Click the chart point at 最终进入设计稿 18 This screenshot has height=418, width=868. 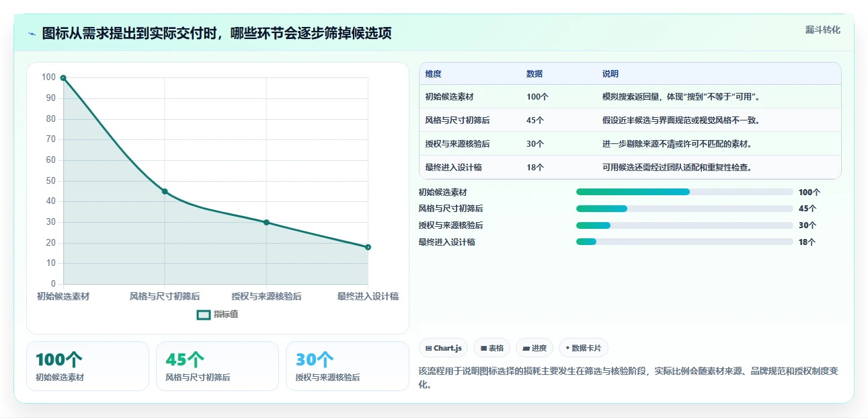(x=368, y=247)
